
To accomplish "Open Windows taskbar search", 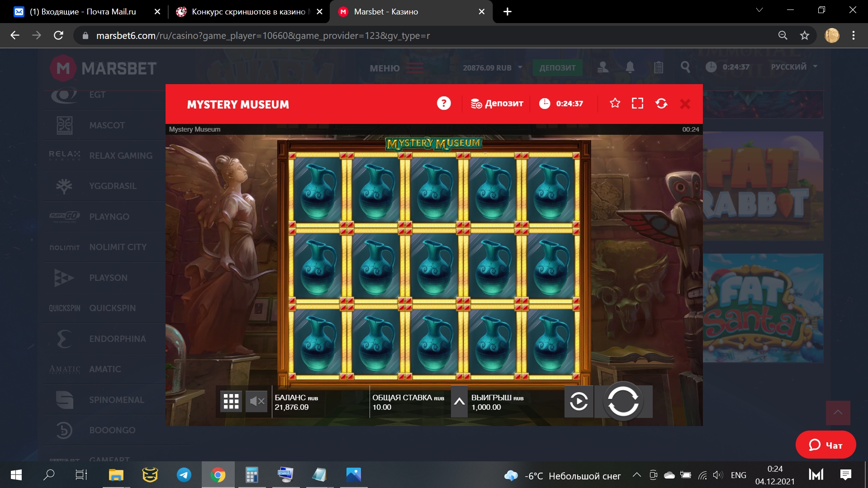I will 48,475.
